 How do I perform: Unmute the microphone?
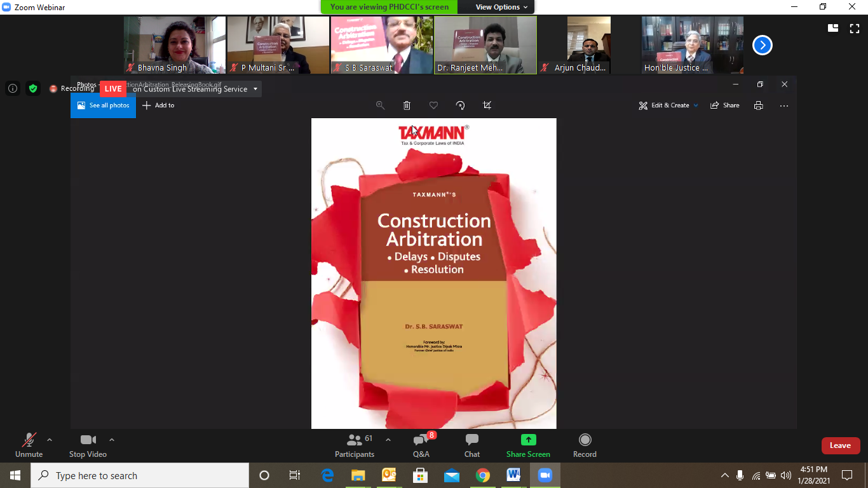[x=29, y=445]
